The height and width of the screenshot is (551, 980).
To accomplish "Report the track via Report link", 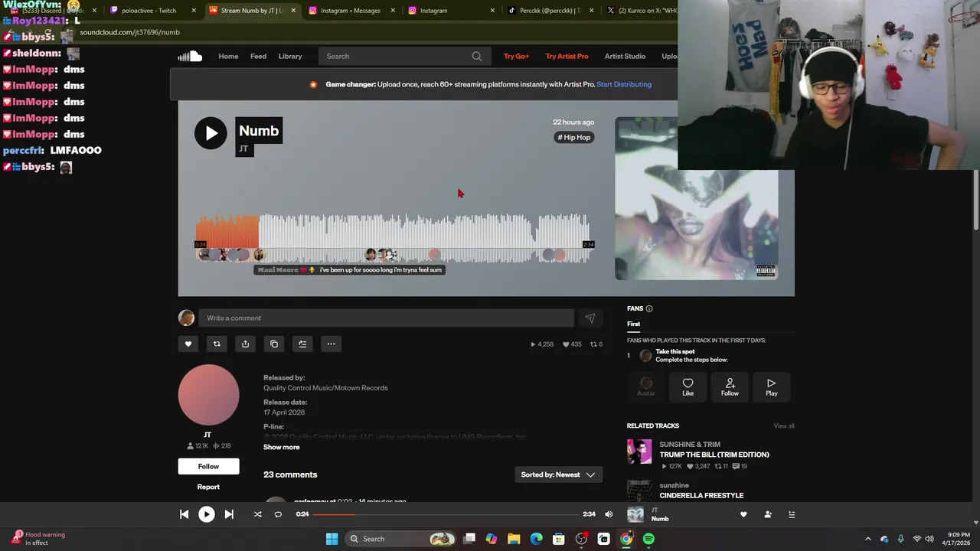I will (208, 487).
